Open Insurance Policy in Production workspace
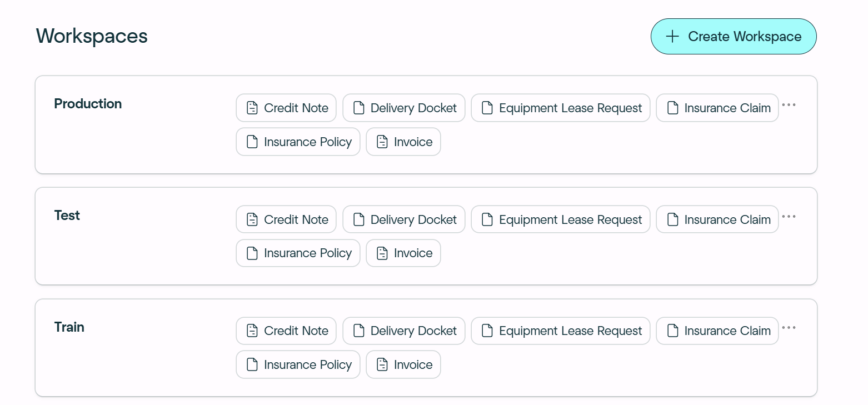This screenshot has width=868, height=405. (x=298, y=142)
